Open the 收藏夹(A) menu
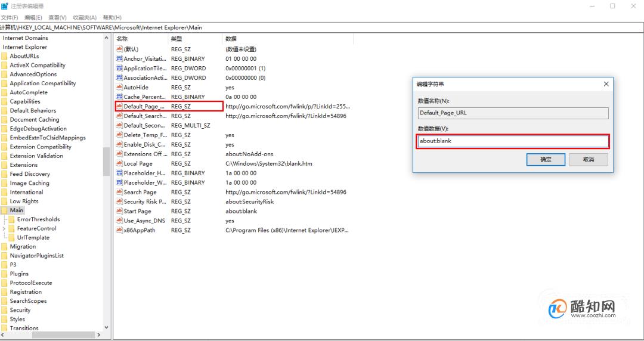The image size is (644, 341). [x=85, y=18]
